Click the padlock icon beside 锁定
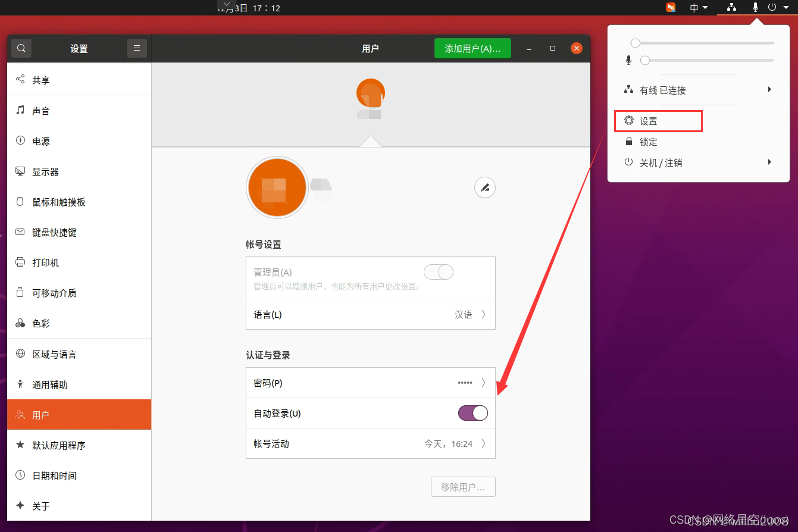This screenshot has width=798, height=532. click(628, 142)
